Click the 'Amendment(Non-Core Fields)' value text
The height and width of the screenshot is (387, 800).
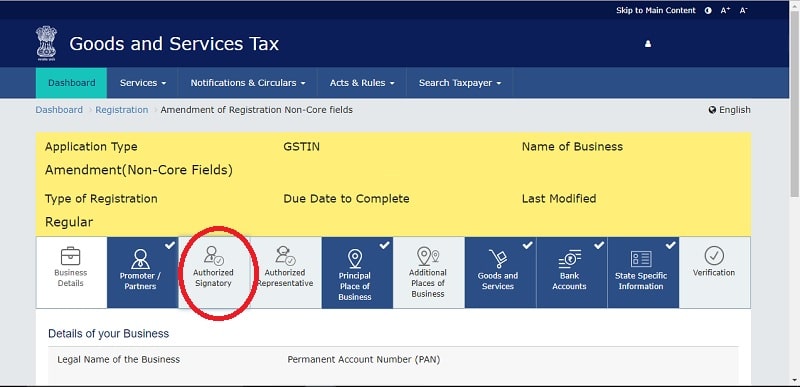(x=139, y=170)
